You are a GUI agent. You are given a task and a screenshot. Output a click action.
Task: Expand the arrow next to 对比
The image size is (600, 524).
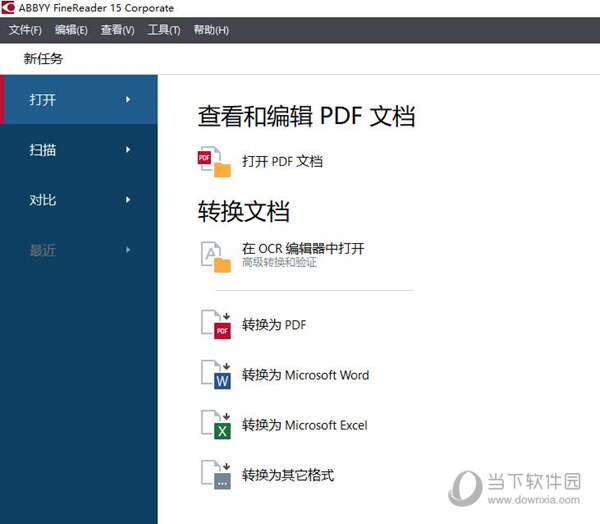pyautogui.click(x=128, y=200)
